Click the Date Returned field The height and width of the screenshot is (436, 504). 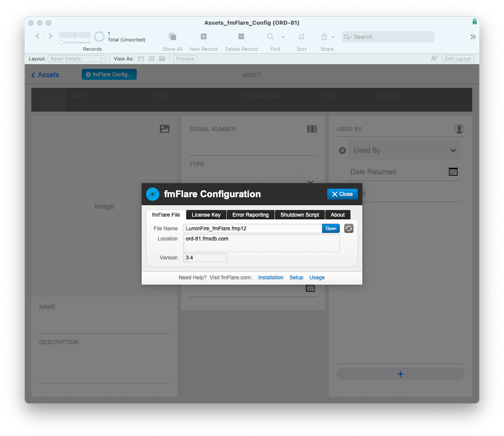coord(397,172)
